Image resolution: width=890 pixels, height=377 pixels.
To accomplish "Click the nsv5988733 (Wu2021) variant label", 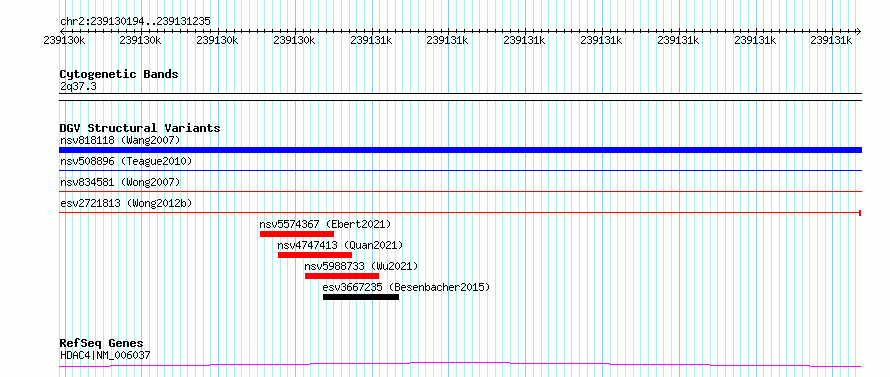I will tap(361, 266).
